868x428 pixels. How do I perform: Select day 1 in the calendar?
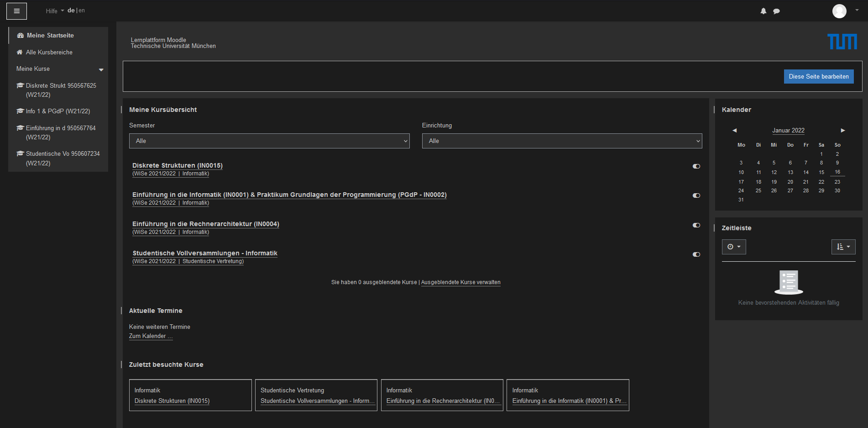coord(821,154)
